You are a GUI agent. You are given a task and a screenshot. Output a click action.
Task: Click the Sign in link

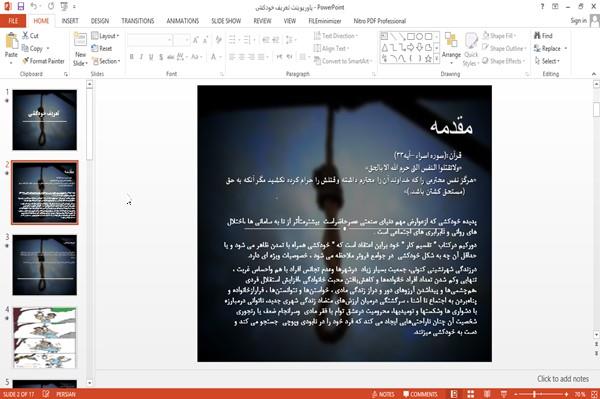coord(578,21)
